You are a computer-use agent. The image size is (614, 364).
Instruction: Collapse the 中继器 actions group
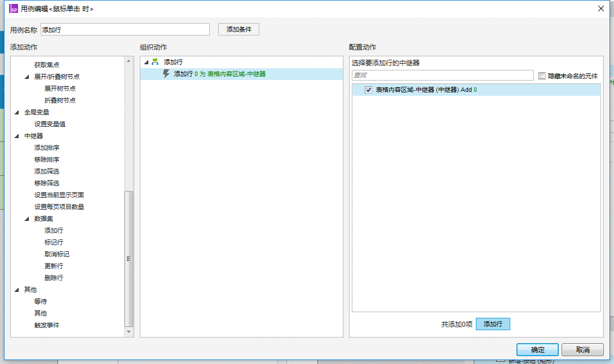[17, 136]
